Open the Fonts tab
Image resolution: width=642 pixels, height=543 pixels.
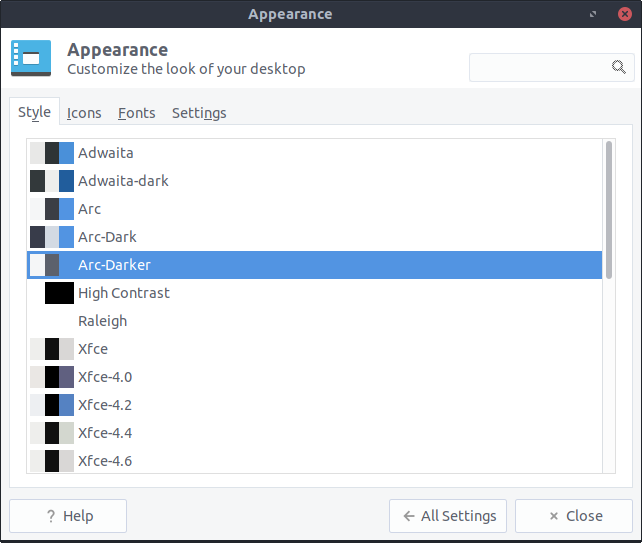tap(136, 113)
